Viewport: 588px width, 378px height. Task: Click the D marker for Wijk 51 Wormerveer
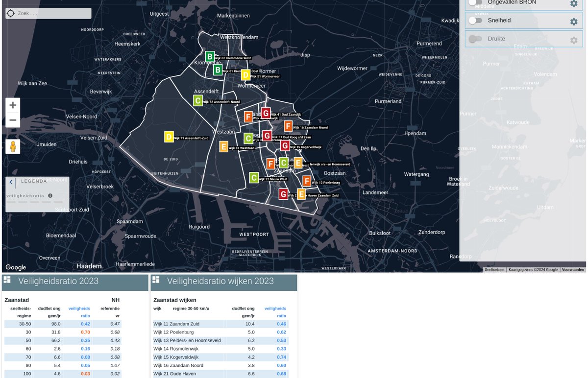[x=245, y=75]
